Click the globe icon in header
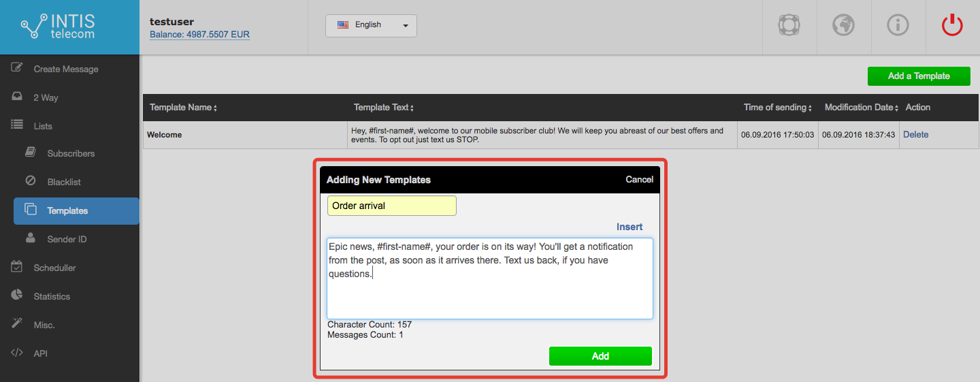The height and width of the screenshot is (382, 980). [x=844, y=25]
